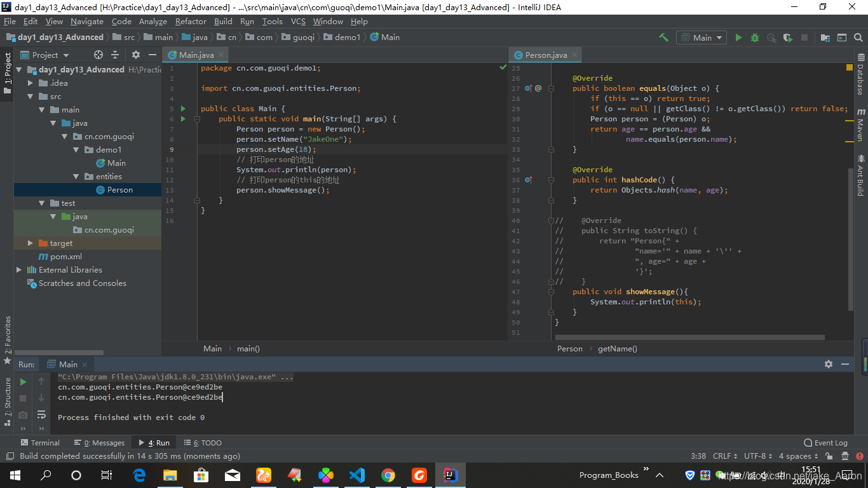The image size is (868, 488).
Task: Build the project with the hammer icon
Action: (663, 37)
